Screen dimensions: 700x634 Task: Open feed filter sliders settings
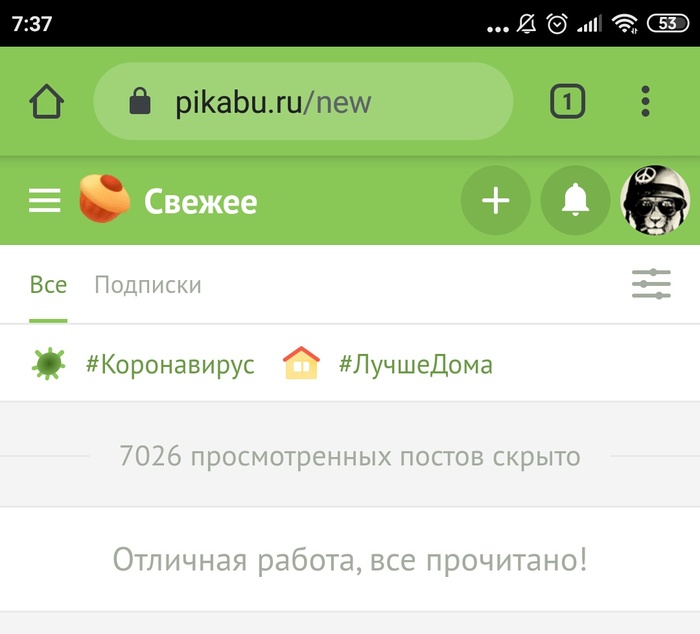tap(651, 284)
